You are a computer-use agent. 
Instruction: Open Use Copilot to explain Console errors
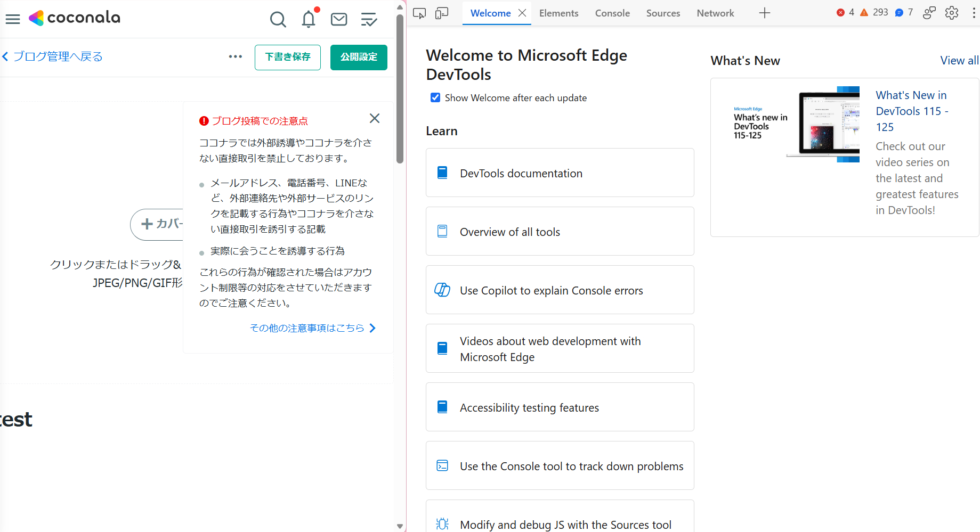(x=560, y=290)
